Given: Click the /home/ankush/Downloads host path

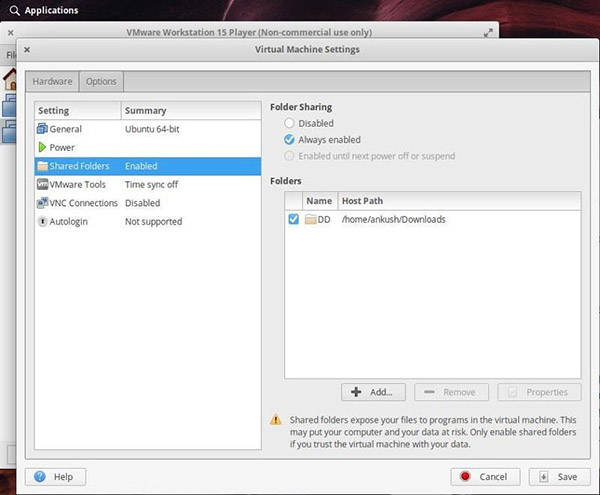Looking at the screenshot, I should 394,219.
